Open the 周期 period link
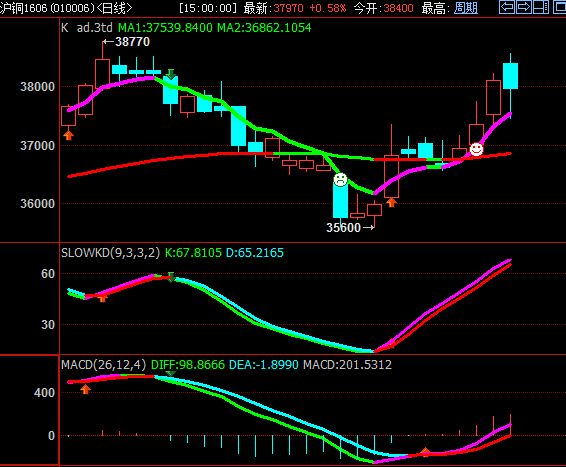Screen dimensions: 566x467 point(466,8)
